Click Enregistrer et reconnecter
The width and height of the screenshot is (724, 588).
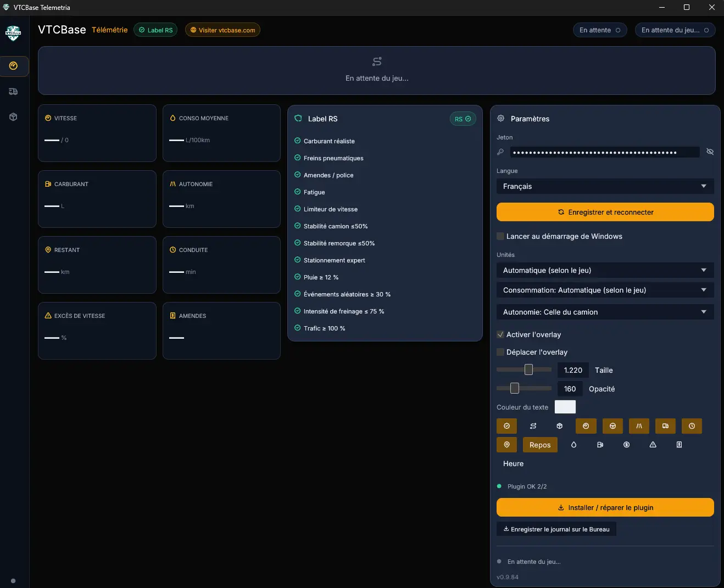[x=605, y=212]
